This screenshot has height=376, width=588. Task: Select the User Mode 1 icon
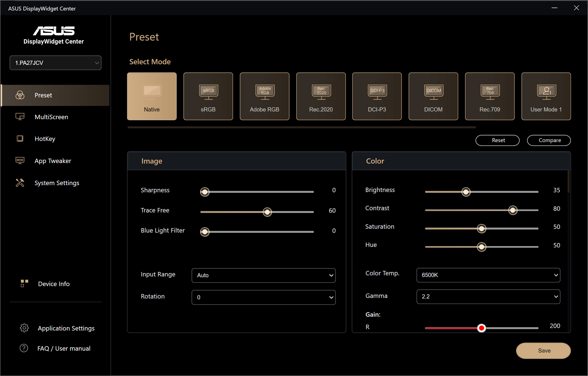click(x=546, y=92)
